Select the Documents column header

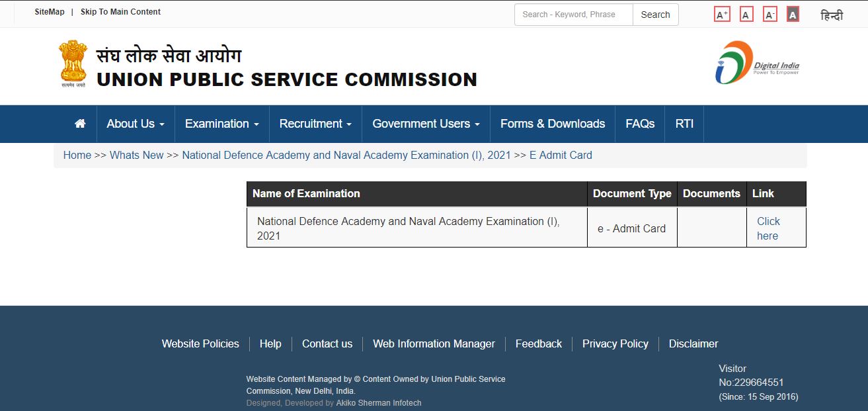click(711, 193)
